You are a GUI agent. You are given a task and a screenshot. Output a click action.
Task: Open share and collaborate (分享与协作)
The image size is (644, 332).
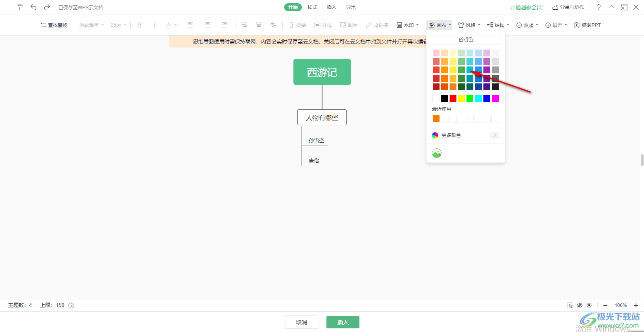click(x=568, y=7)
